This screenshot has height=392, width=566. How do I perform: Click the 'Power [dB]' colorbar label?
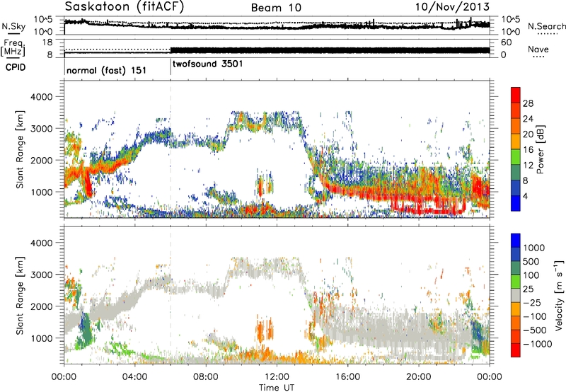coord(541,149)
